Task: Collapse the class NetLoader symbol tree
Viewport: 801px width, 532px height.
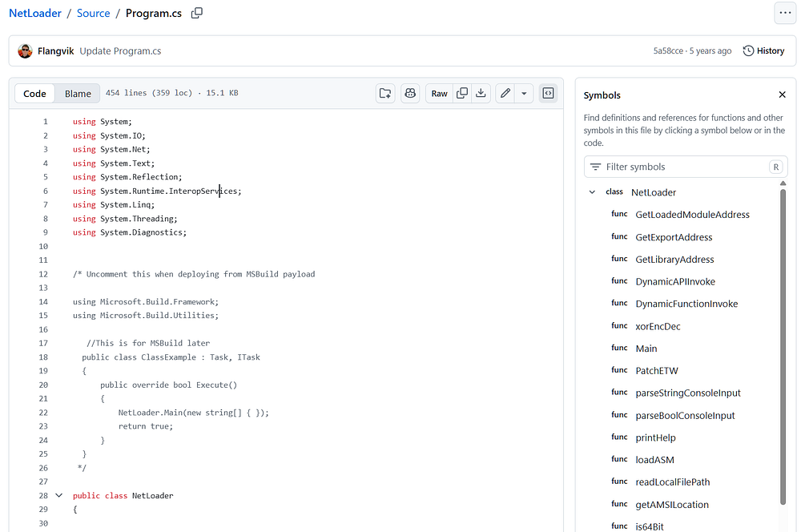Action: (592, 192)
